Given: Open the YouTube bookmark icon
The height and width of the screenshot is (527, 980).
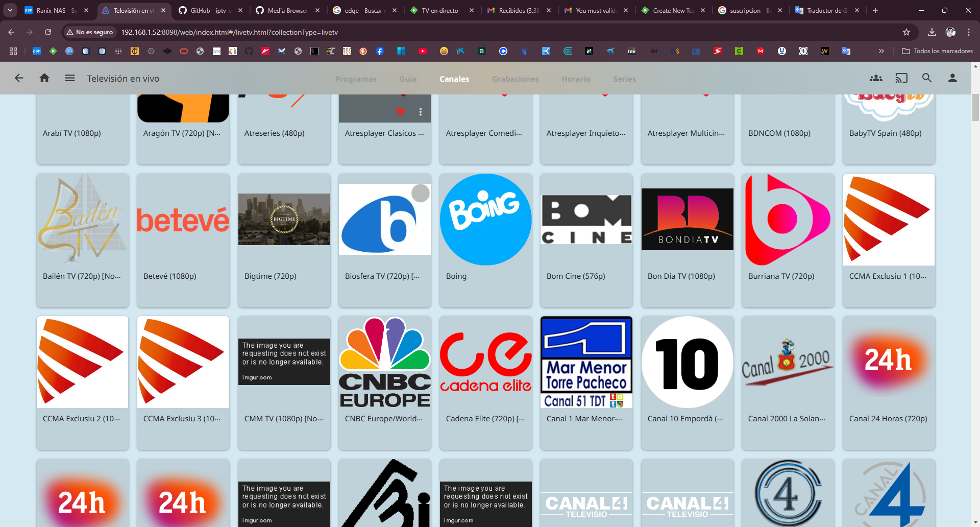Looking at the screenshot, I should coord(423,51).
